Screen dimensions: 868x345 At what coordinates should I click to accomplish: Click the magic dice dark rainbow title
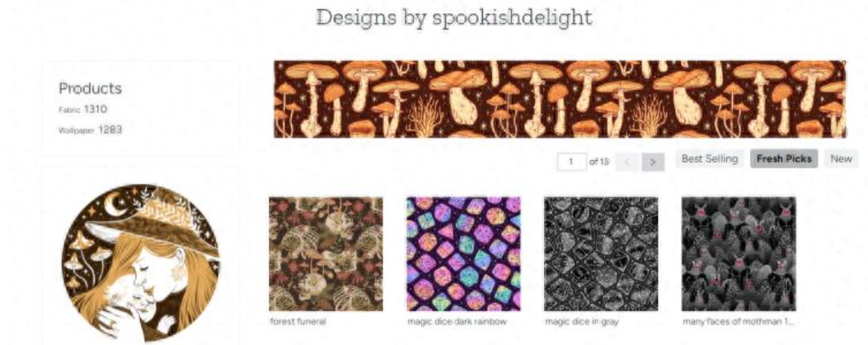[x=457, y=322]
